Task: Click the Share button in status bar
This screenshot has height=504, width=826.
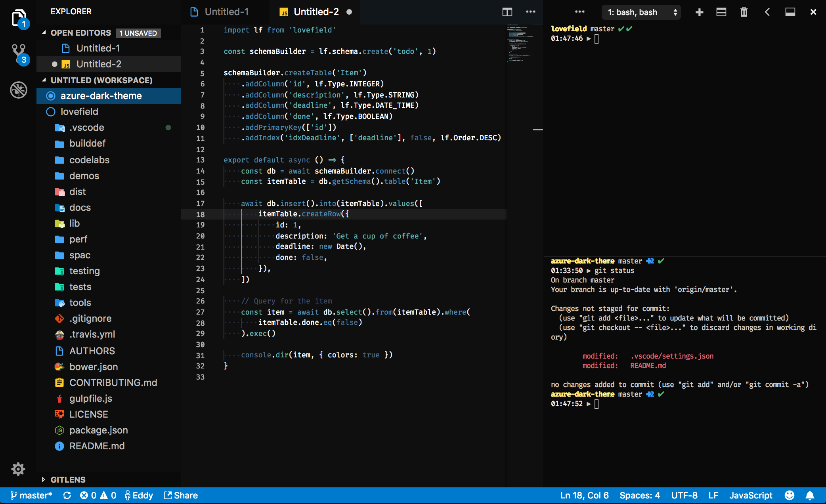Action: click(181, 495)
